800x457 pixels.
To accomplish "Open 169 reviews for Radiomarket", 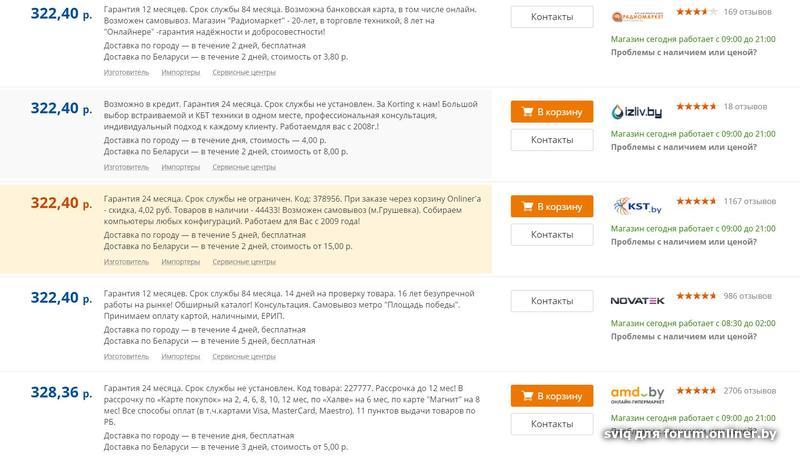I will 745,12.
